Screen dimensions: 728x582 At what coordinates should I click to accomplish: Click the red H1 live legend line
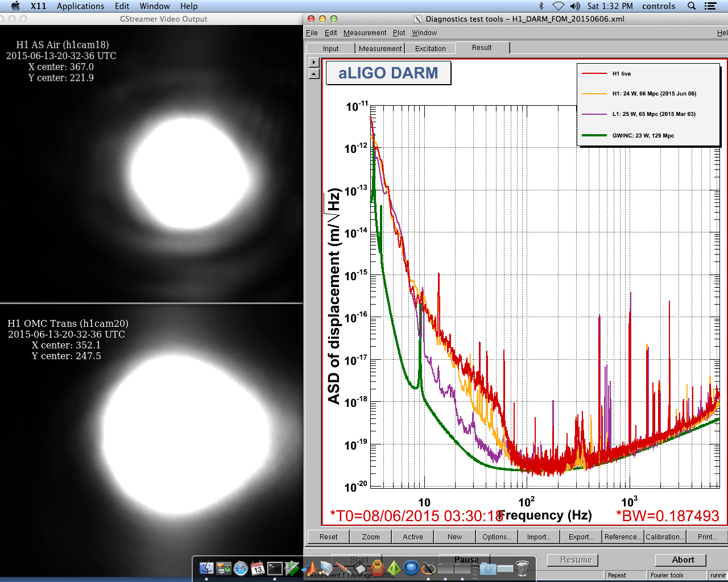[x=594, y=73]
